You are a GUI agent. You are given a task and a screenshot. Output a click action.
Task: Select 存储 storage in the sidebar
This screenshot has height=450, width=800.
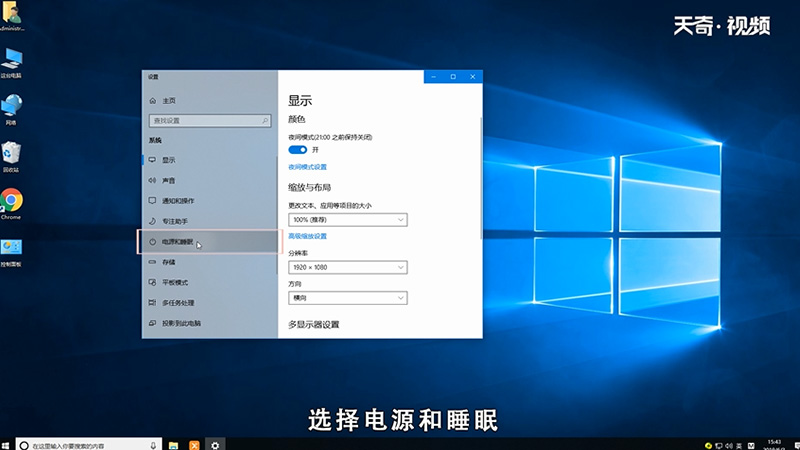[210, 262]
